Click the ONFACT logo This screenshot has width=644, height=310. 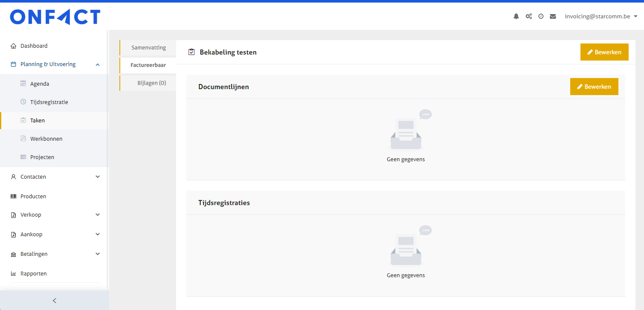click(x=55, y=17)
